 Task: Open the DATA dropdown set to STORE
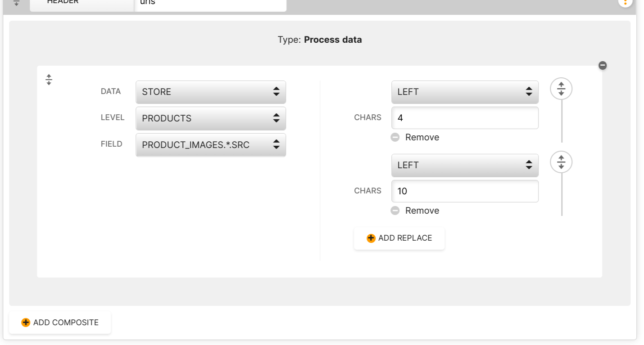click(x=210, y=92)
